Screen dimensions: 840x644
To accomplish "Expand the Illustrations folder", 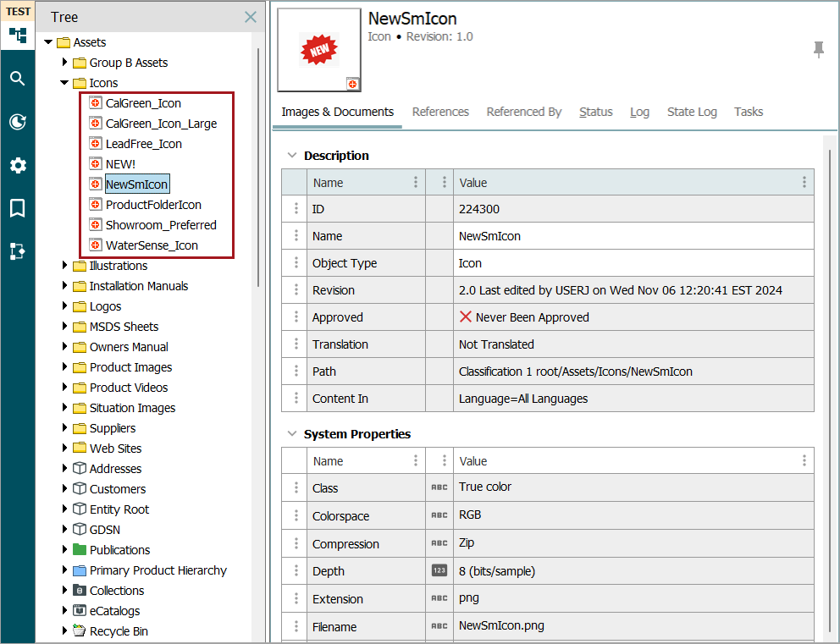I will coord(65,266).
